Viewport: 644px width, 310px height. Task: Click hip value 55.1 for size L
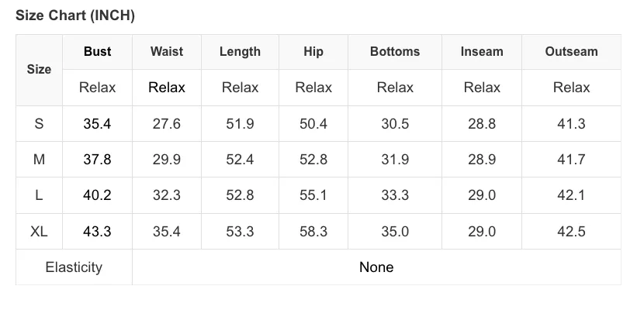pyautogui.click(x=313, y=195)
